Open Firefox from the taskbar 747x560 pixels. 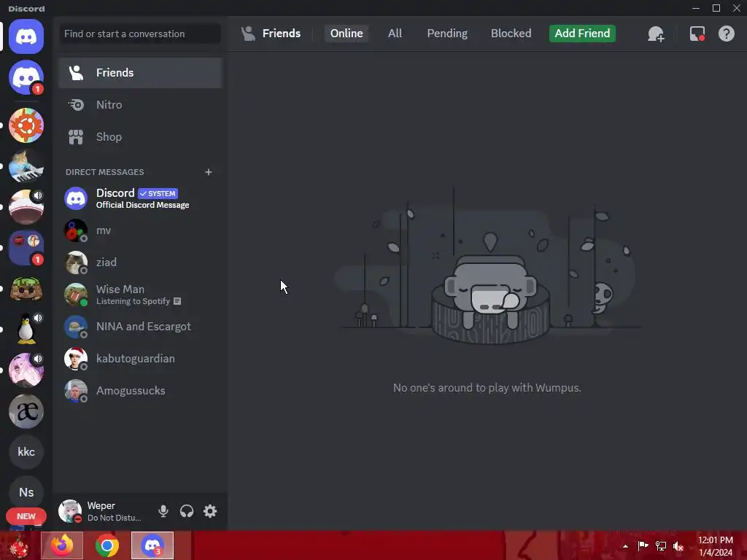tap(62, 545)
